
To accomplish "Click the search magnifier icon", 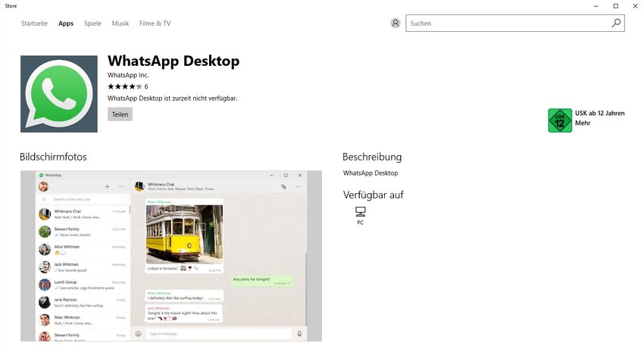I will 616,23.
